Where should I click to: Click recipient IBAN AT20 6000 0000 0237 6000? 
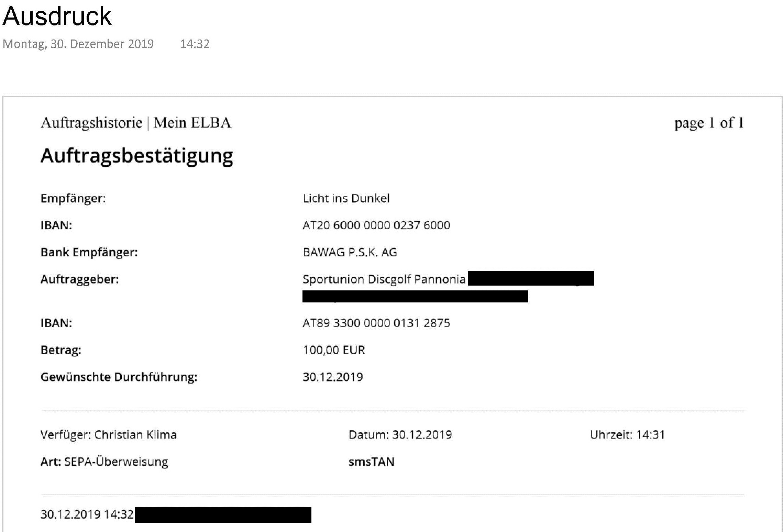376,225
